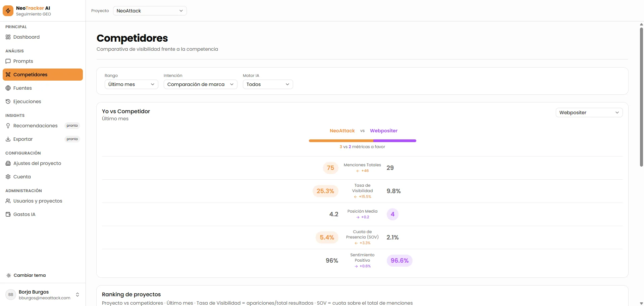Go to Cuenta settings
The image size is (644, 306).
[x=43, y=177]
